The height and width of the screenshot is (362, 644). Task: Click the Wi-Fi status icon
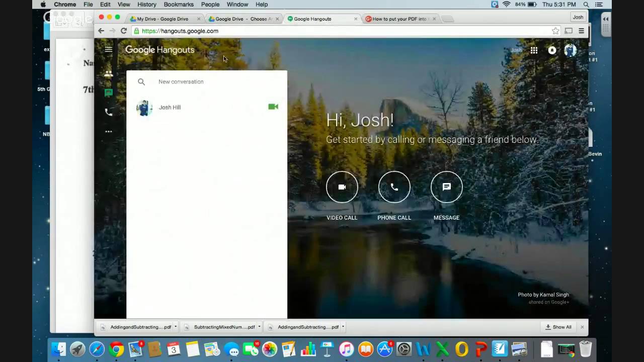click(506, 5)
